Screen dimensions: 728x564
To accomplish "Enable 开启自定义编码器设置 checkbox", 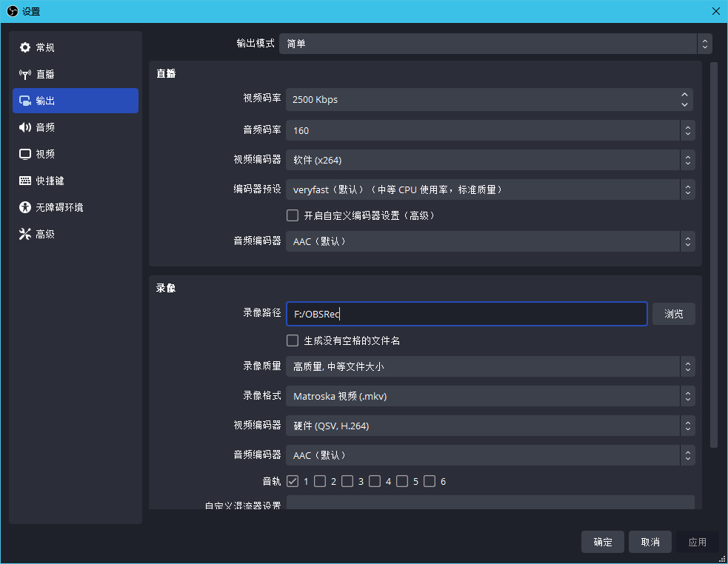I will click(293, 215).
